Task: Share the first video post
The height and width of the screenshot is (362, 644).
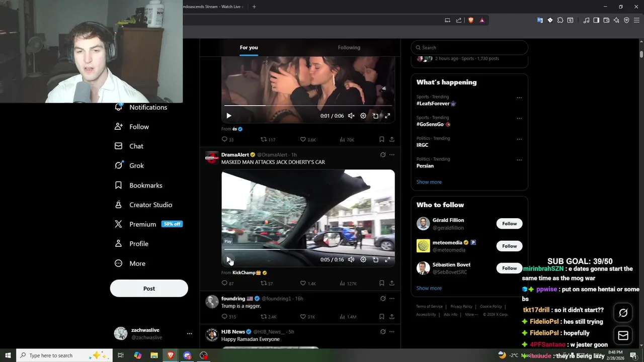Action: 392,139
